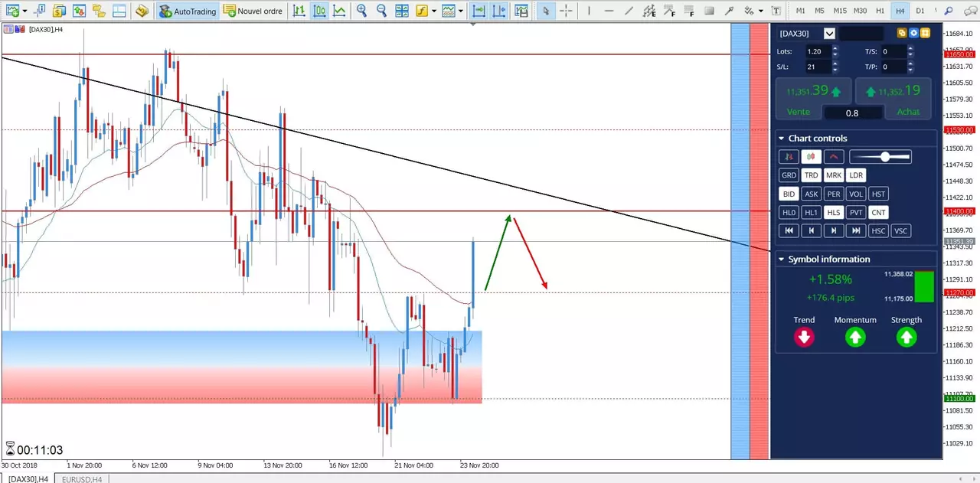Viewport: 980px width, 483px height.
Task: Open the Strategy Tester icon
Action: [x=141, y=11]
